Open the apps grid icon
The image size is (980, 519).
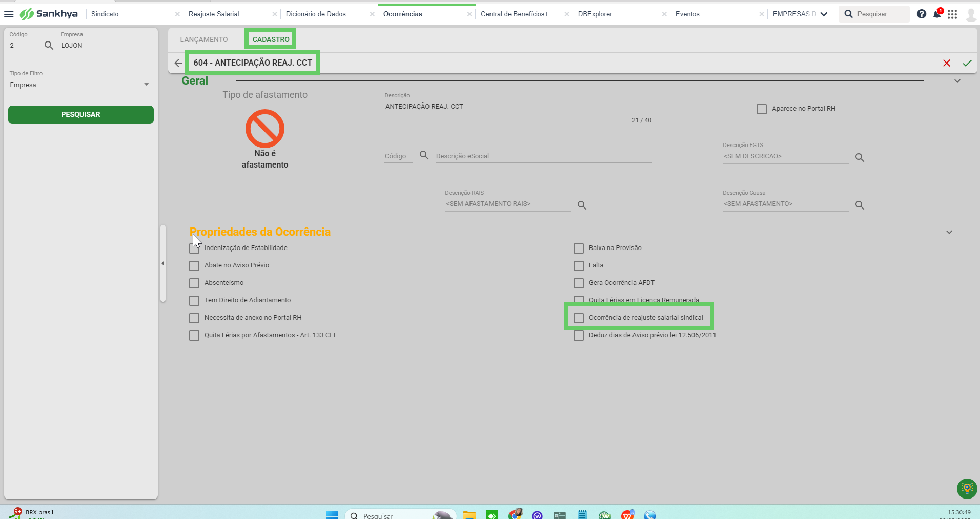[952, 14]
